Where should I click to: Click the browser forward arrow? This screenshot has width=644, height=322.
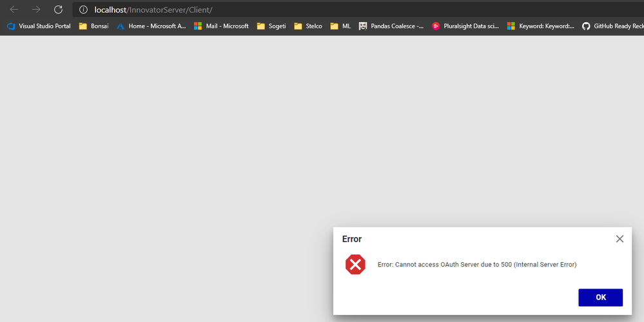36,10
